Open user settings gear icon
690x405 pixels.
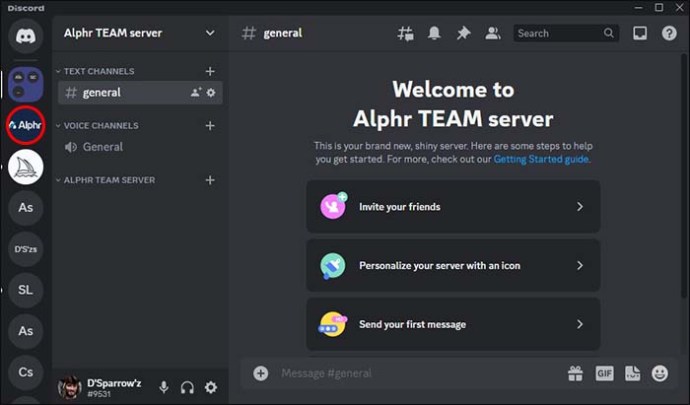(x=210, y=387)
